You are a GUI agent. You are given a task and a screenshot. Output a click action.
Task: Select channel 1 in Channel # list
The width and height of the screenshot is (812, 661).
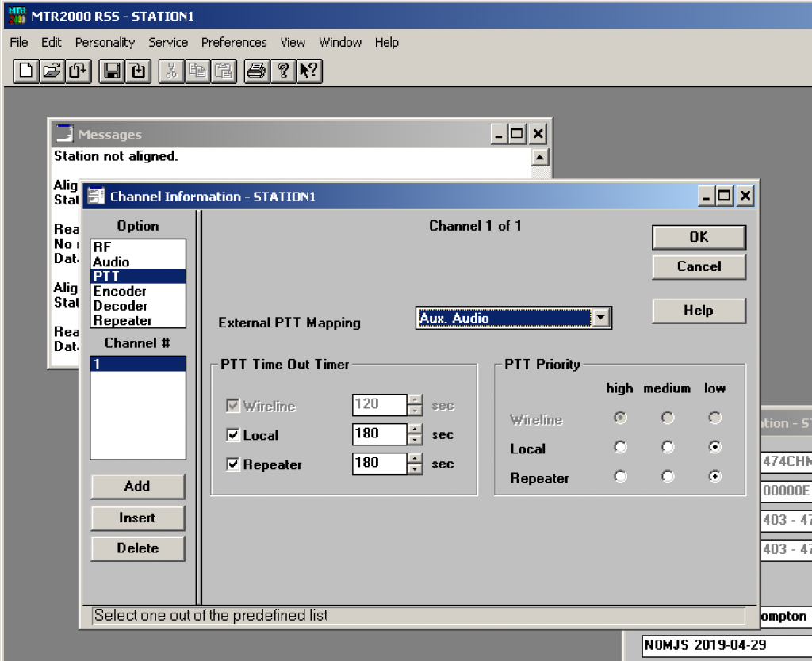click(x=138, y=364)
